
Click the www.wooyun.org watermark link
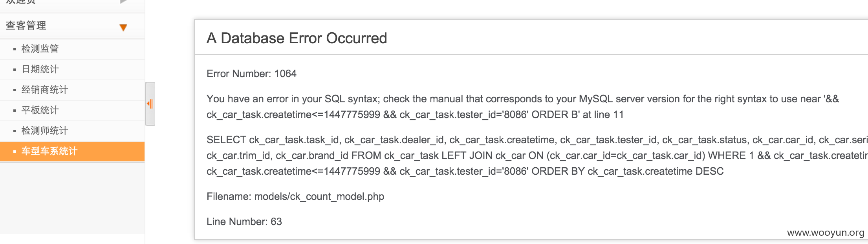(x=826, y=233)
